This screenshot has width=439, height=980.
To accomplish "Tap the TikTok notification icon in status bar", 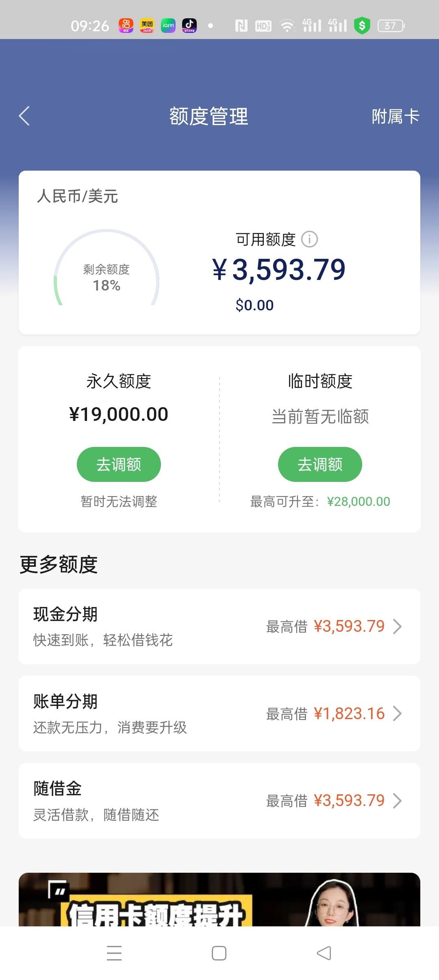I will pyautogui.click(x=189, y=26).
